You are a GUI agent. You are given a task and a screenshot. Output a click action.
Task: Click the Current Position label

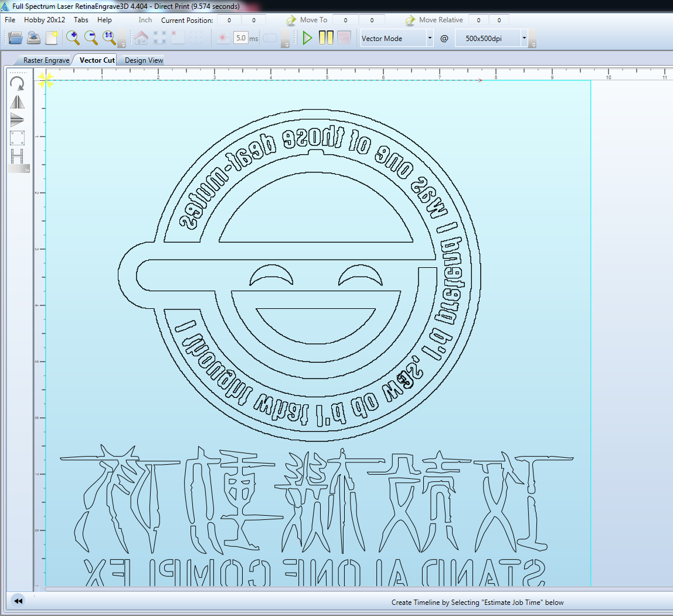point(186,20)
